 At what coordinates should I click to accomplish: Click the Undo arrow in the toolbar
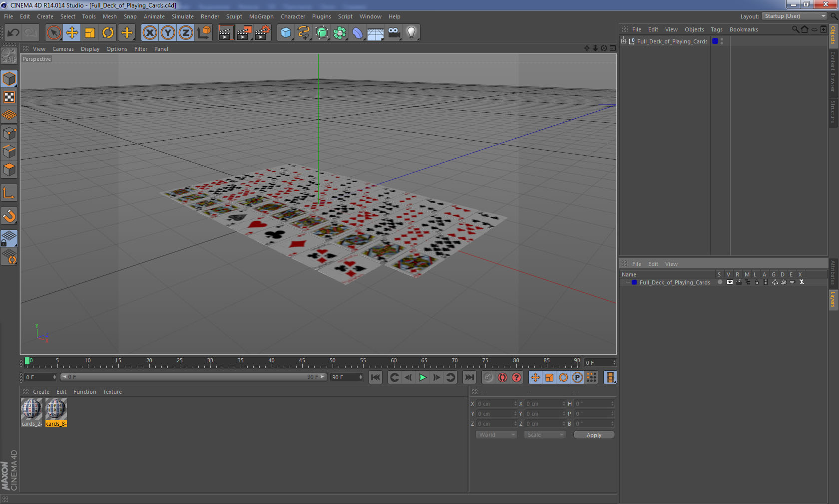click(x=13, y=33)
